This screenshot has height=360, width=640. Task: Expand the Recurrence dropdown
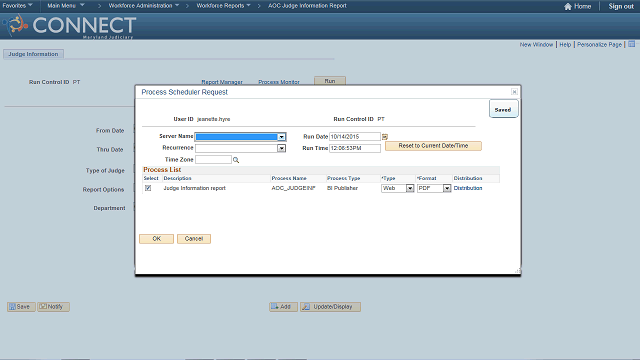[x=281, y=148]
